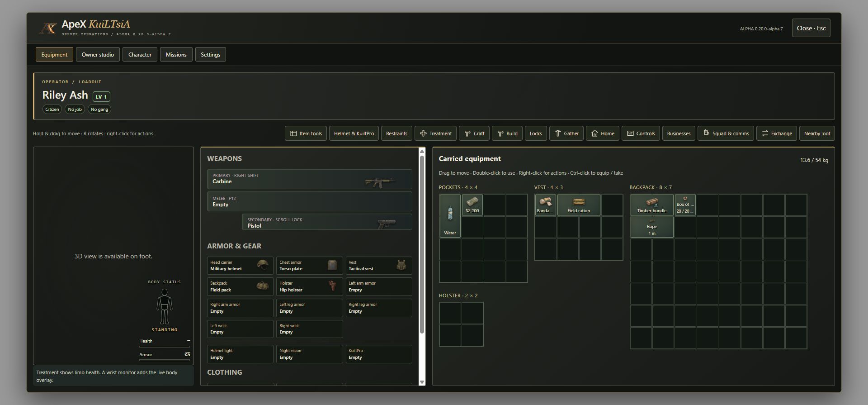Image resolution: width=868 pixels, height=405 pixels.
Task: Click the Torso plate chest armor icon
Action: pos(332,265)
